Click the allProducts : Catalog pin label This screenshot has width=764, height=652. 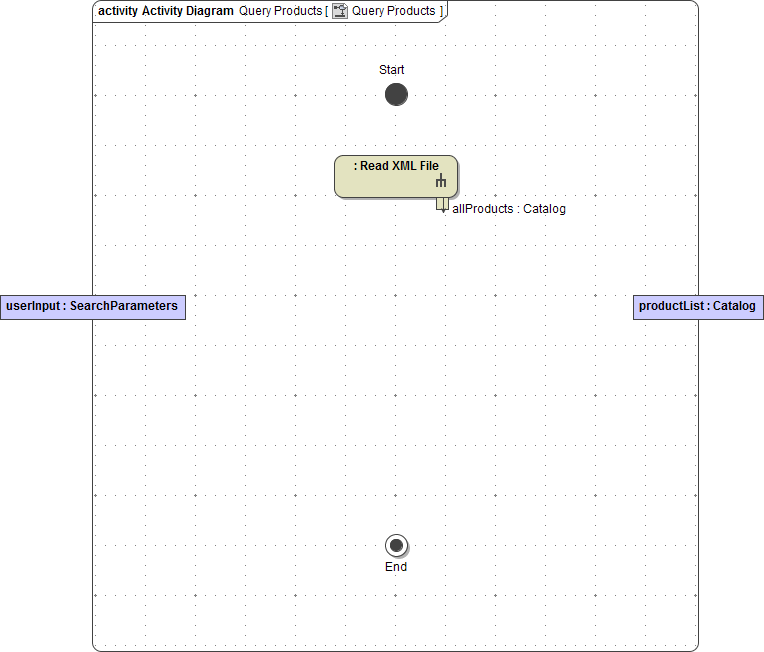pyautogui.click(x=509, y=209)
